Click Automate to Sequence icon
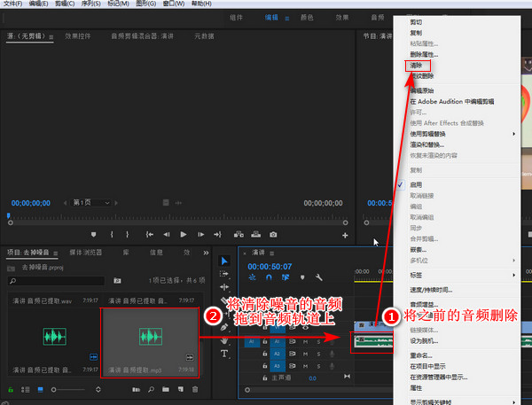 tap(136, 390)
